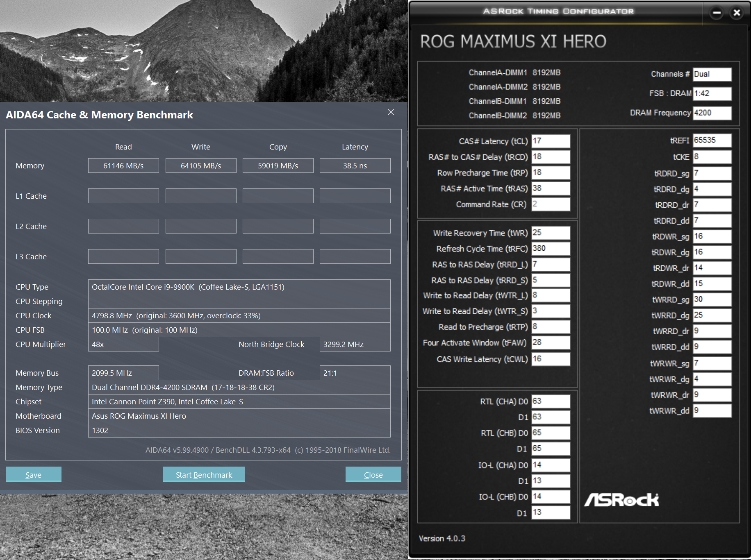This screenshot has height=560, width=751.
Task: Click the tWRWR_sg value field
Action: coord(712,363)
